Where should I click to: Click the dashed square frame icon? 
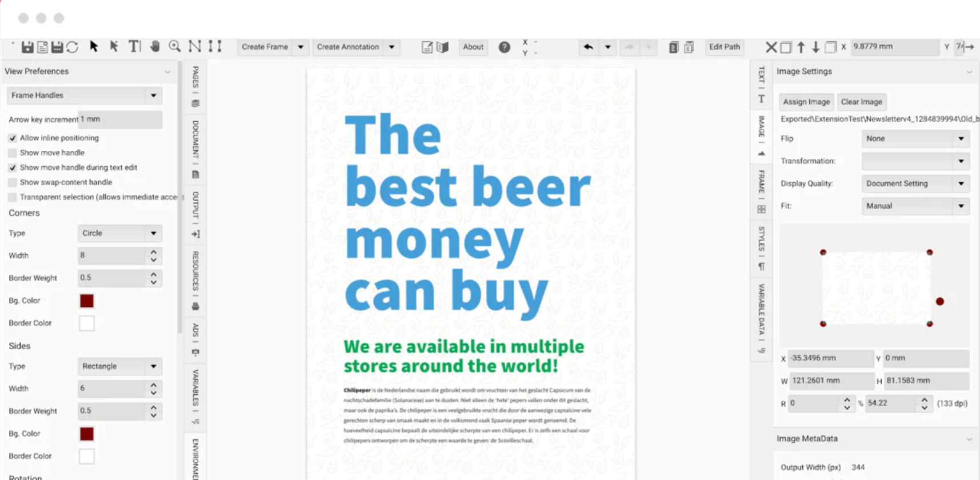tap(830, 47)
